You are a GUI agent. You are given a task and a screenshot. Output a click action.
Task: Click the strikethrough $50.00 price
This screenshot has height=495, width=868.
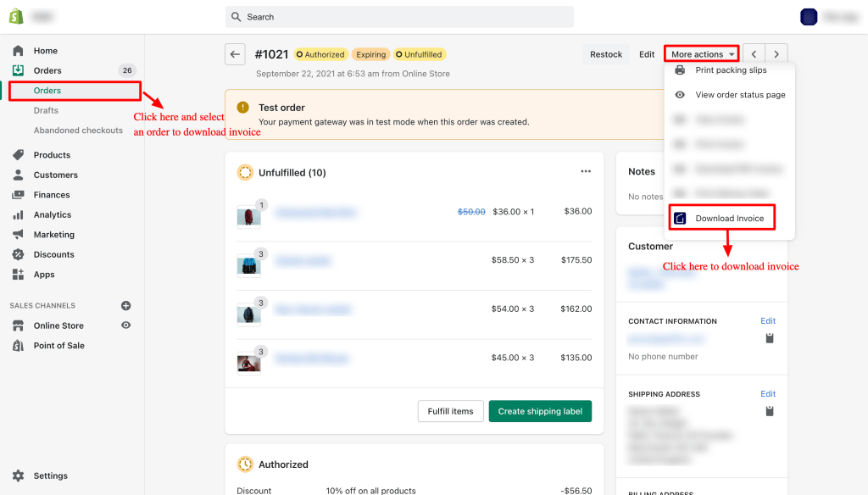471,212
